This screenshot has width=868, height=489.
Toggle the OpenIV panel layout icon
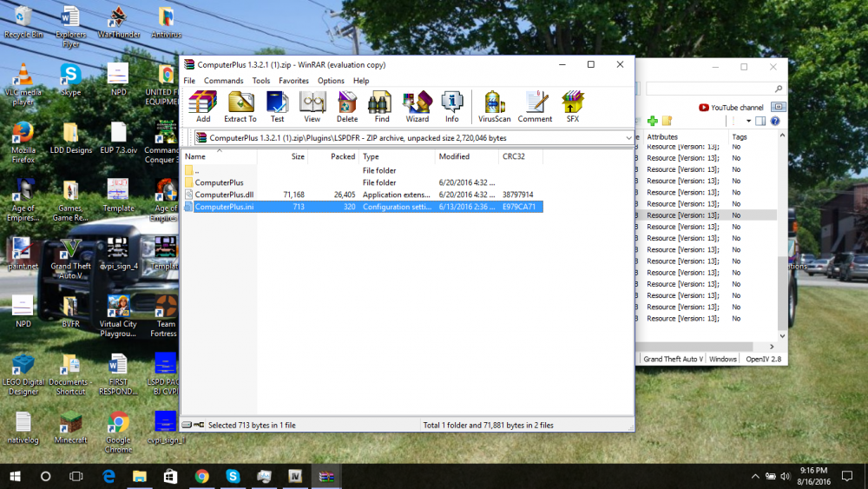(760, 121)
